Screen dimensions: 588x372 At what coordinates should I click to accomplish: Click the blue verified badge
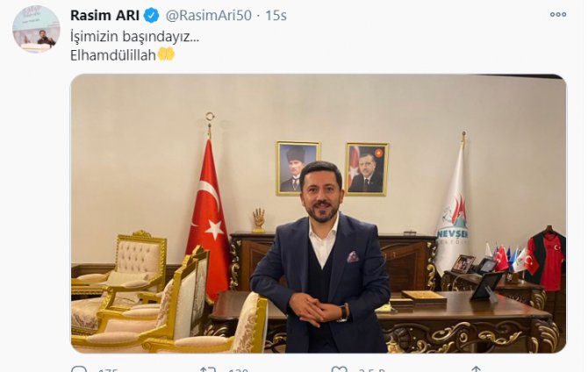[152, 16]
